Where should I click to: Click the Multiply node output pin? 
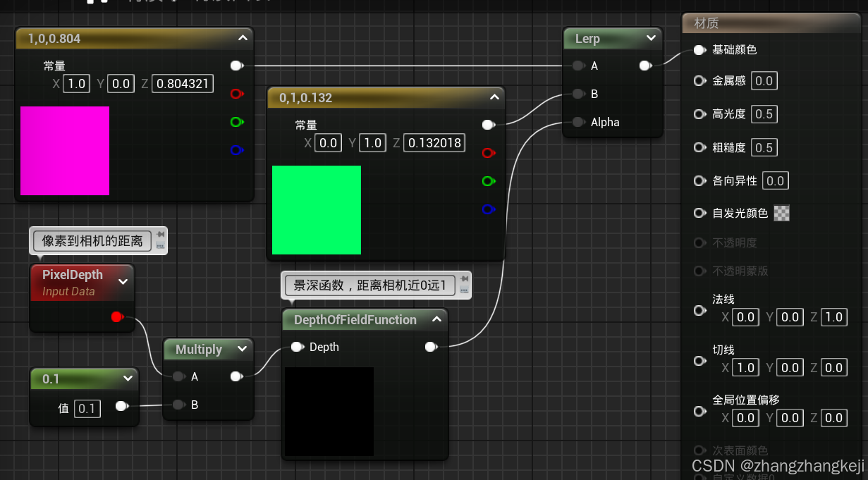(236, 376)
